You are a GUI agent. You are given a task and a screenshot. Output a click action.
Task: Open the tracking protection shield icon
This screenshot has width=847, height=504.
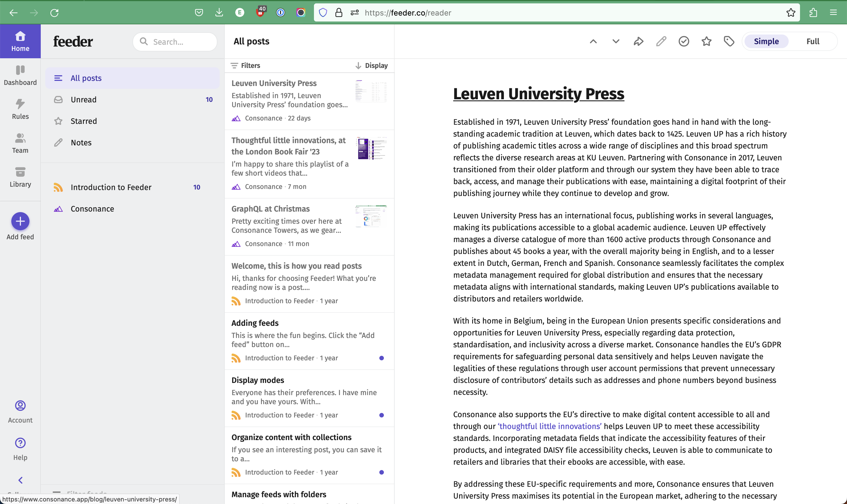(323, 12)
